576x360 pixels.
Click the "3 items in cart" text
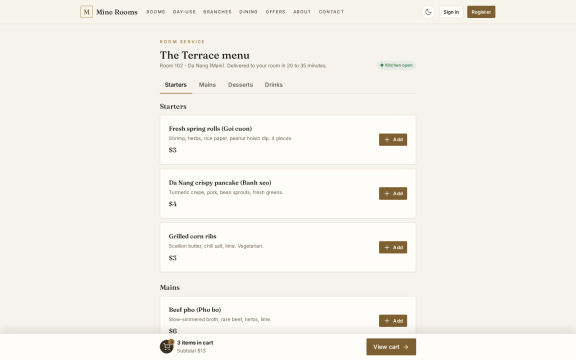pyautogui.click(x=195, y=343)
